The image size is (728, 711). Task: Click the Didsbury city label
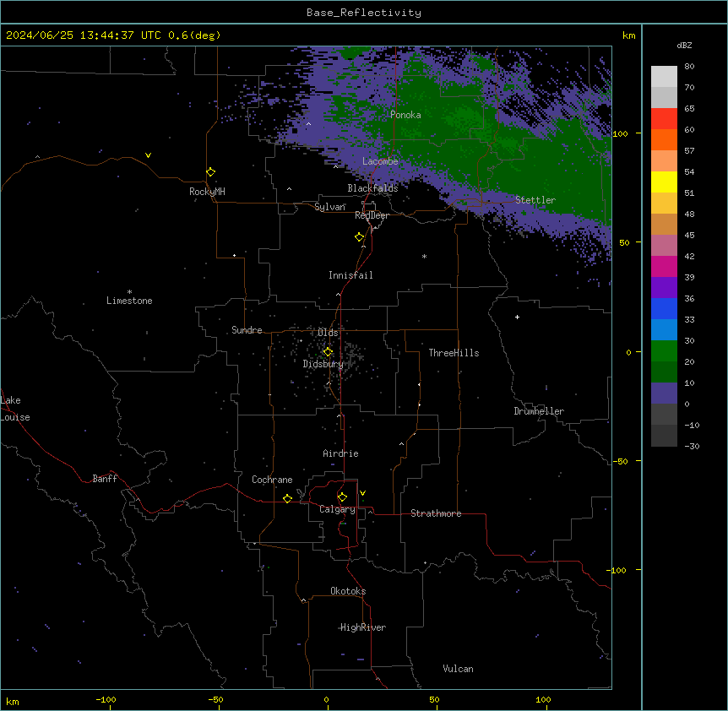(323, 364)
